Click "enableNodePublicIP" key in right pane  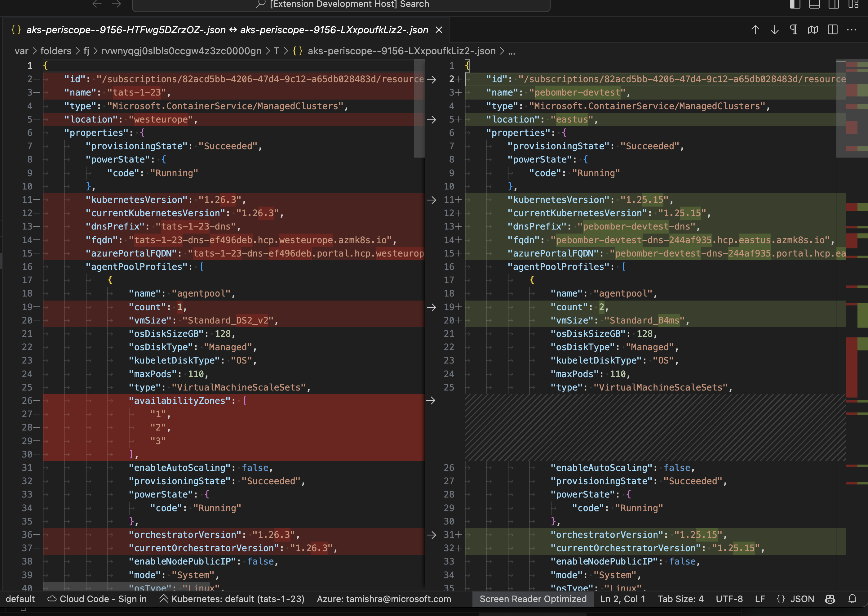click(604, 561)
